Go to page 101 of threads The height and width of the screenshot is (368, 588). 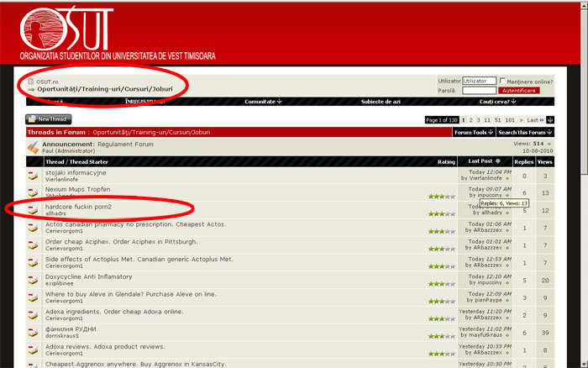click(510, 120)
